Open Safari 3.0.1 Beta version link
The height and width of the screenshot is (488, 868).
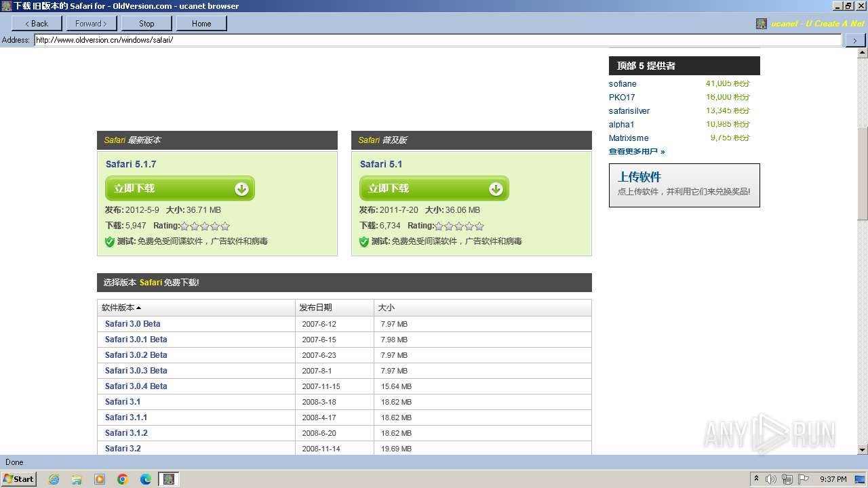point(136,340)
